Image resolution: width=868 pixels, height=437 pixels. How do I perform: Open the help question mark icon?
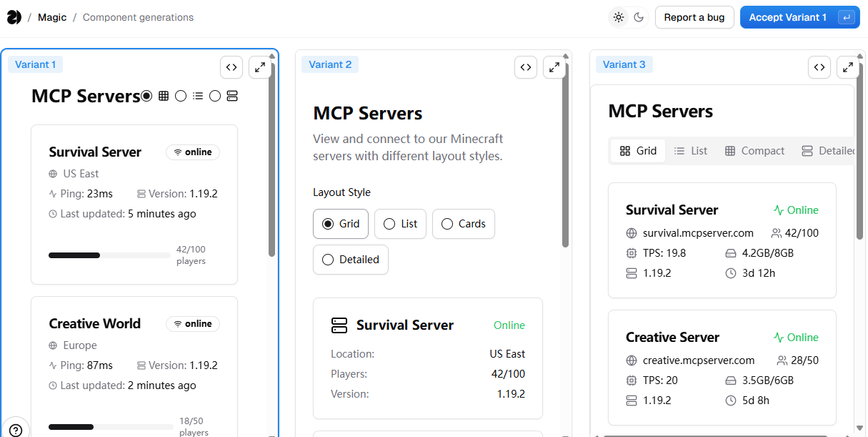coord(16,430)
